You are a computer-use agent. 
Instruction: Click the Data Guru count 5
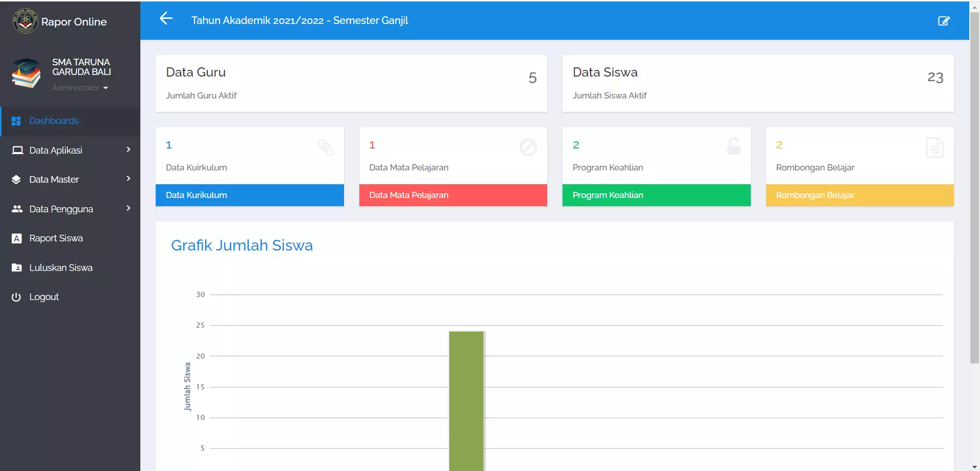(532, 78)
